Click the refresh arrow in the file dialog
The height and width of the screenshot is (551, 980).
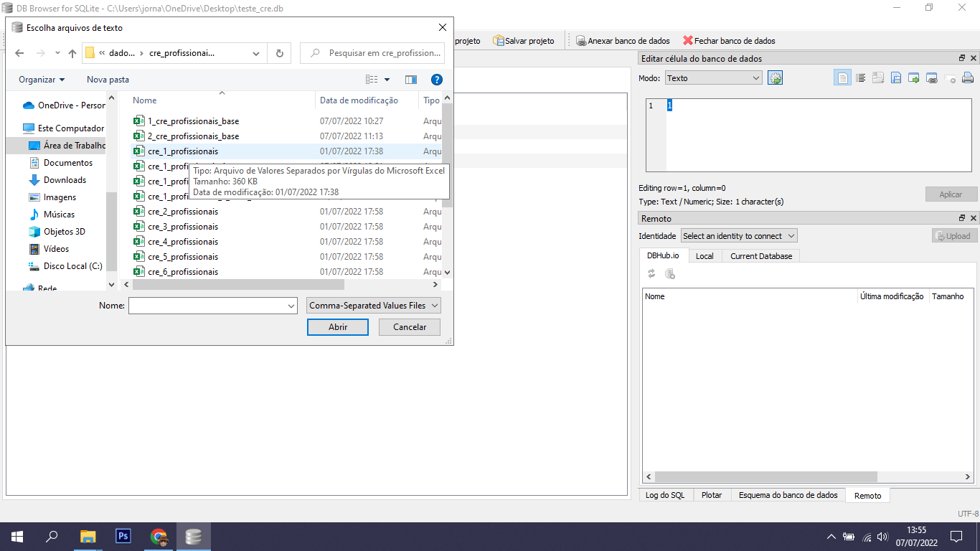tap(279, 52)
